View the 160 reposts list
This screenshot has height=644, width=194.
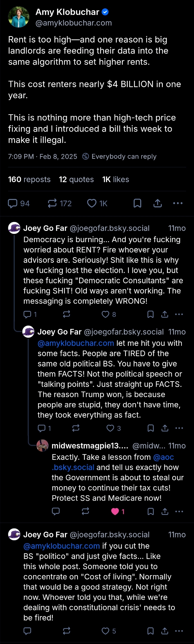pyautogui.click(x=29, y=180)
